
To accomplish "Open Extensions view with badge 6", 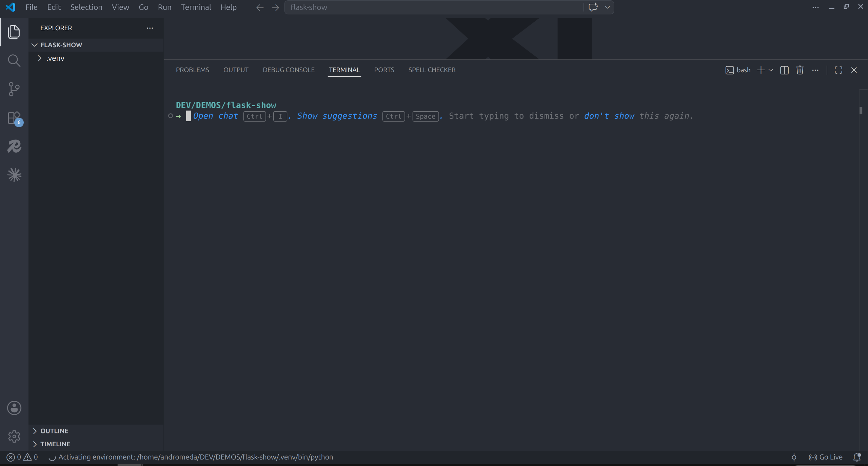I will coord(15,118).
